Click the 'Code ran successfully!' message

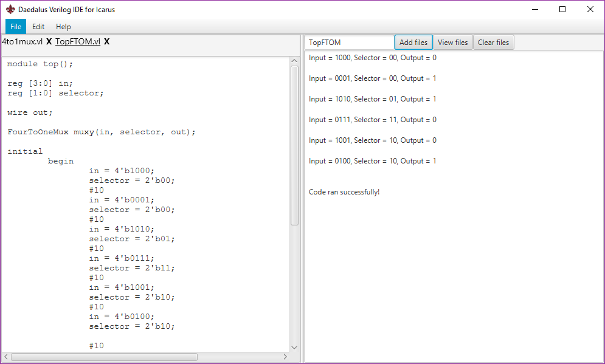[x=344, y=192]
